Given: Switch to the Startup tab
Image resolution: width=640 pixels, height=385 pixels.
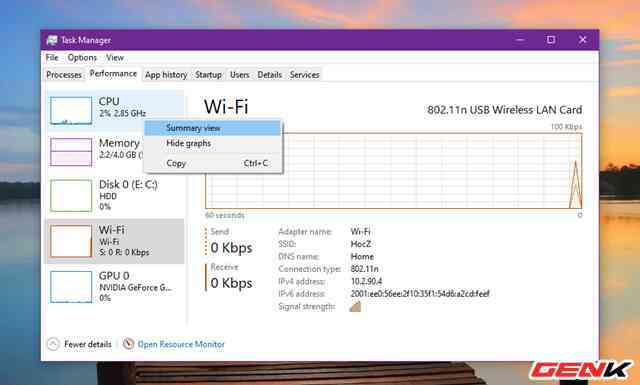Looking at the screenshot, I should [208, 75].
